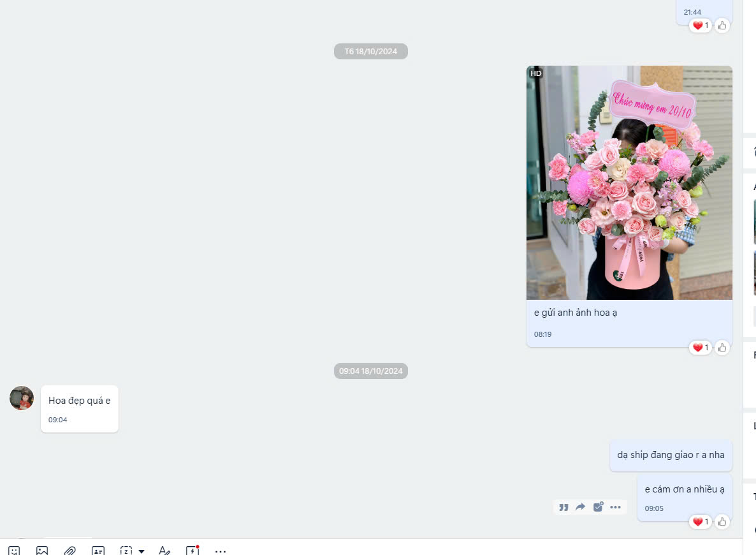Viewport: 756px width, 555px height.
Task: Click the thumbs-up button on the 09:05 message
Action: coord(722,522)
